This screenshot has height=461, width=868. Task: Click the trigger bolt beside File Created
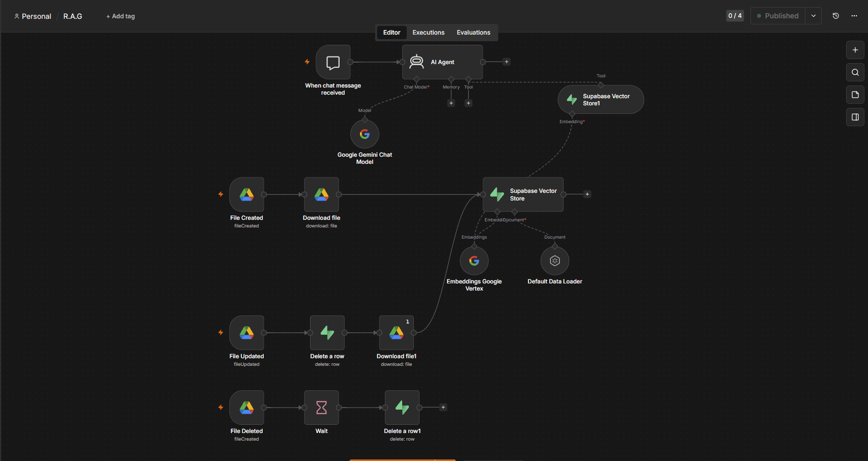coord(221,194)
